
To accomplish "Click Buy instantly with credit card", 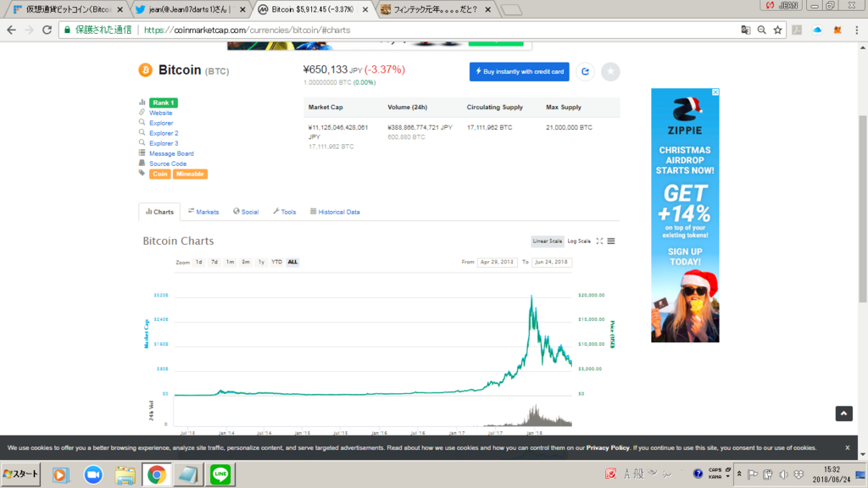I will (x=520, y=71).
